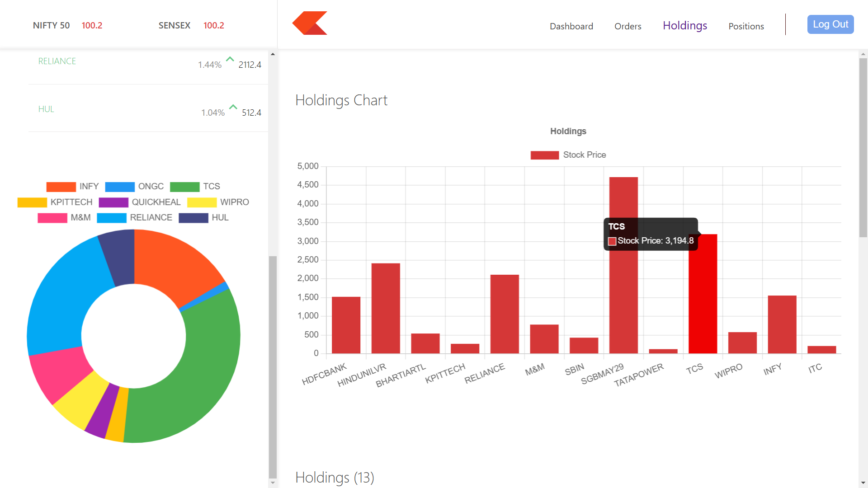Open the Dashboard page

[x=571, y=26]
